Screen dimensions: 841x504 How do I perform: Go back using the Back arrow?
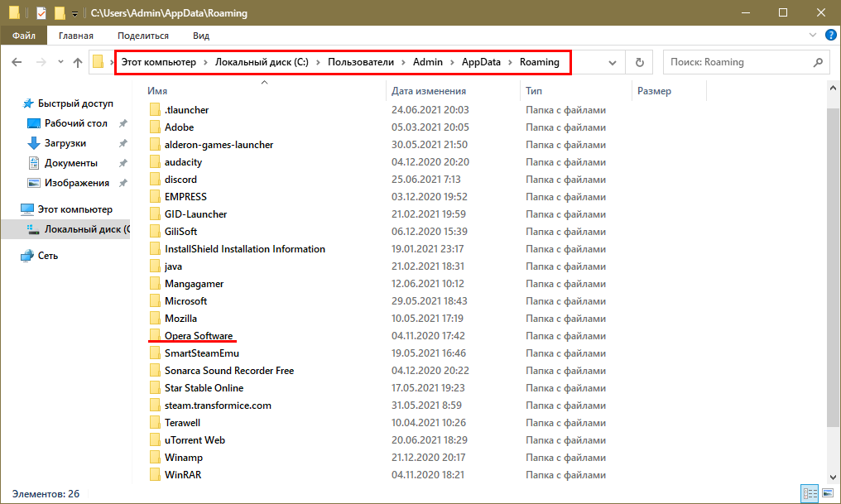click(x=17, y=62)
